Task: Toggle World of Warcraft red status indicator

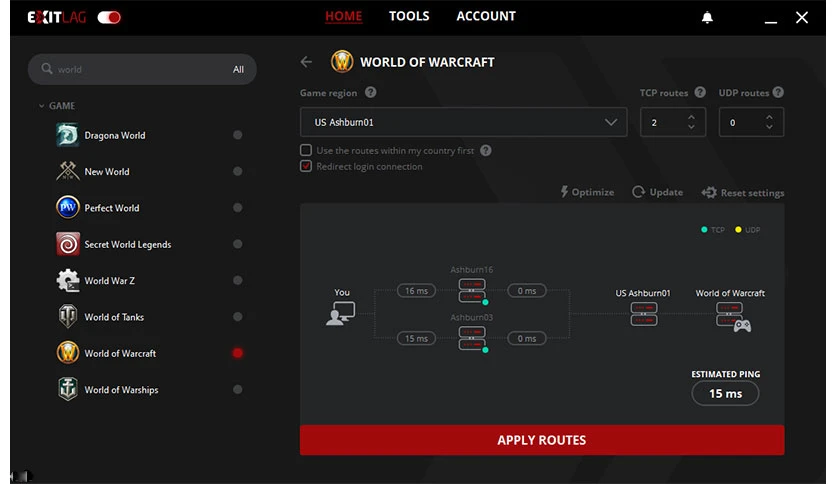Action: 238,353
